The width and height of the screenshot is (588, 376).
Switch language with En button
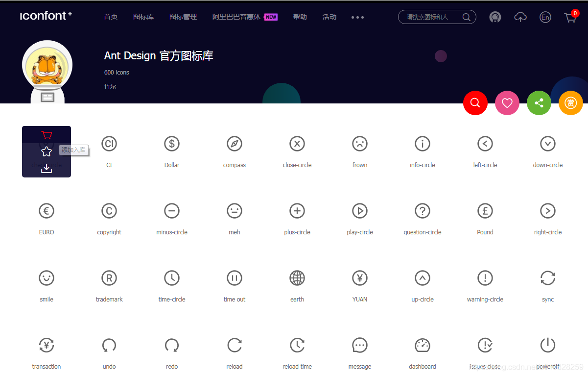click(x=545, y=17)
